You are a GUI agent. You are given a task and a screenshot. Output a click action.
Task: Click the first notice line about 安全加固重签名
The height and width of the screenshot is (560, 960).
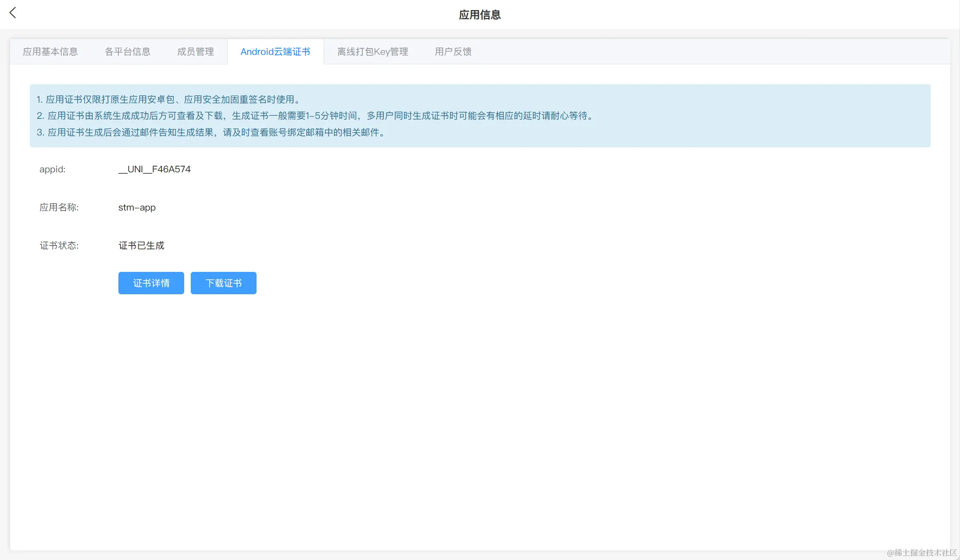click(169, 100)
